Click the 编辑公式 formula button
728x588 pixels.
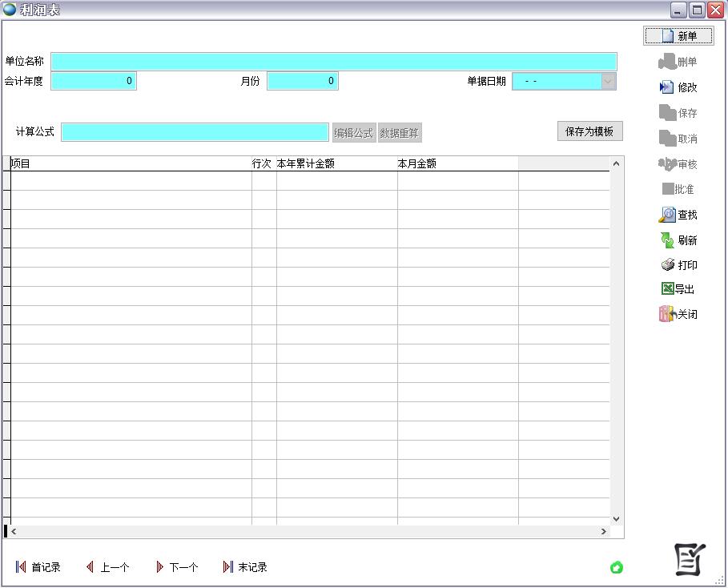353,132
